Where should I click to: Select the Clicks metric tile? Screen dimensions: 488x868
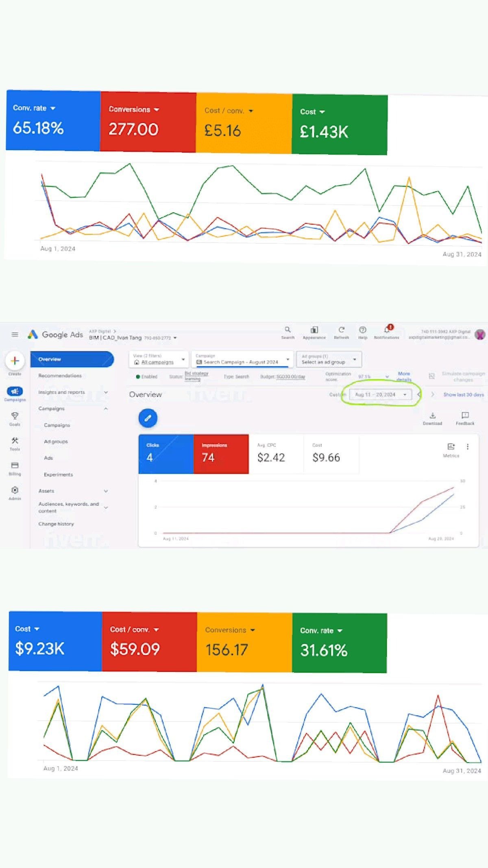[x=166, y=454]
